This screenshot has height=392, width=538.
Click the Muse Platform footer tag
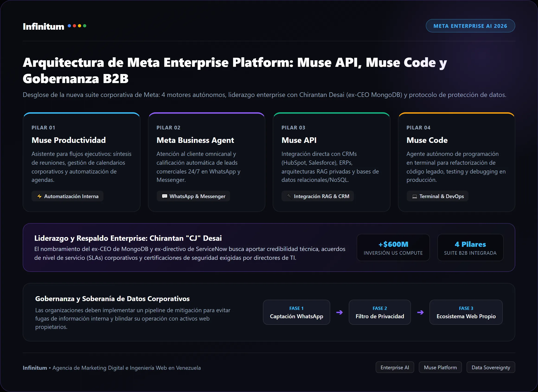pyautogui.click(x=440, y=367)
